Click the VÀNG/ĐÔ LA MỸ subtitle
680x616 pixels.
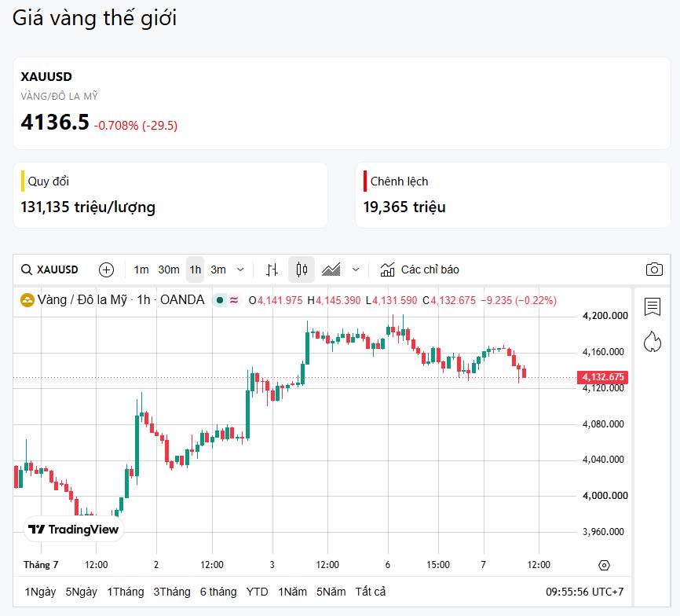point(60,97)
